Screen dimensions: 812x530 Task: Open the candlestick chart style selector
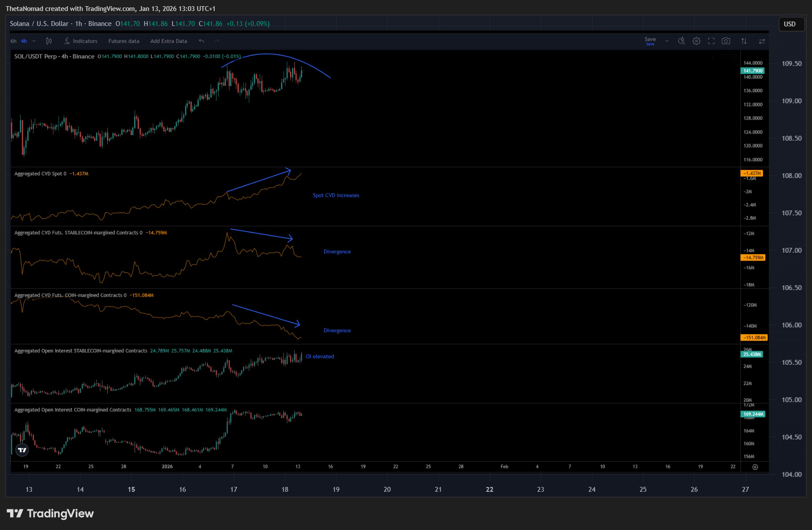point(49,41)
